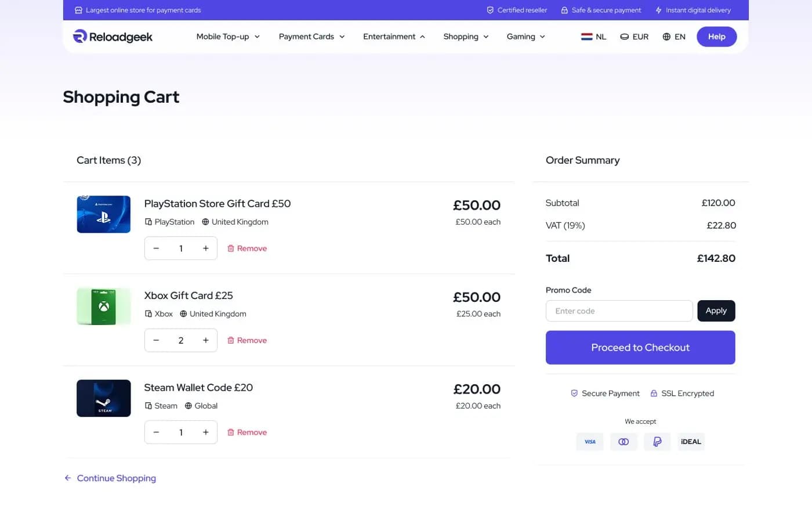This screenshot has height=523, width=812.
Task: Proceed to Checkout
Action: (640, 348)
